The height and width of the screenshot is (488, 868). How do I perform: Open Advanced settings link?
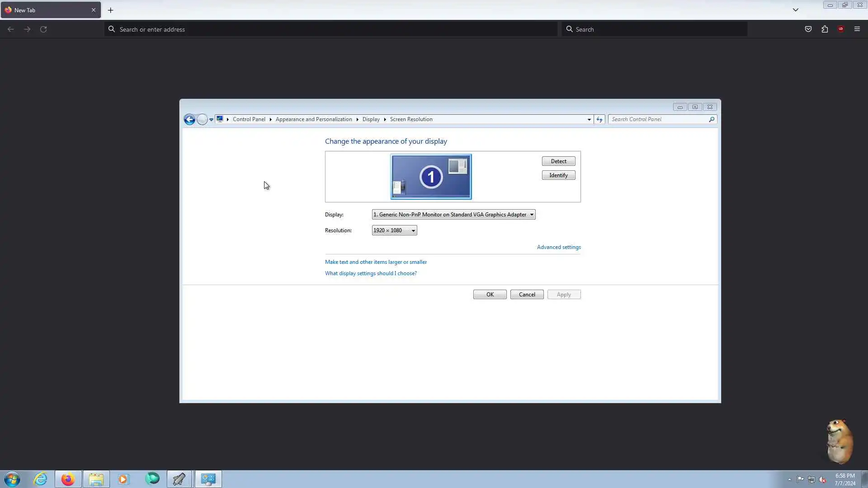click(x=558, y=247)
